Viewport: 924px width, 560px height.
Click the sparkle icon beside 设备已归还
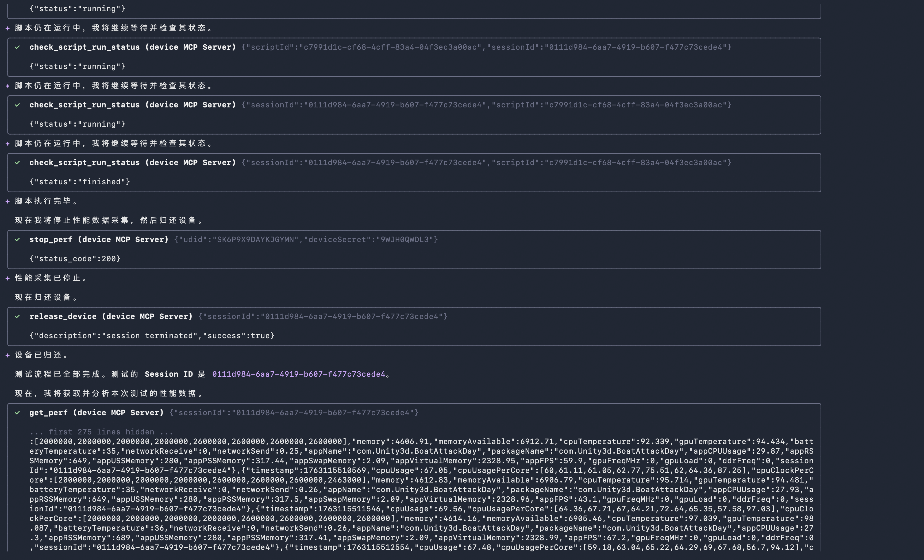pos(7,355)
